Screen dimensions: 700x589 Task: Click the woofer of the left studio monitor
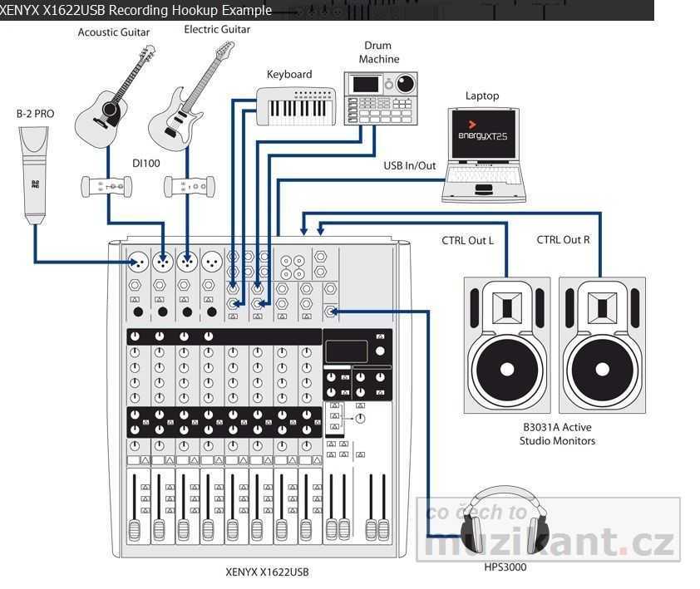coord(507,369)
